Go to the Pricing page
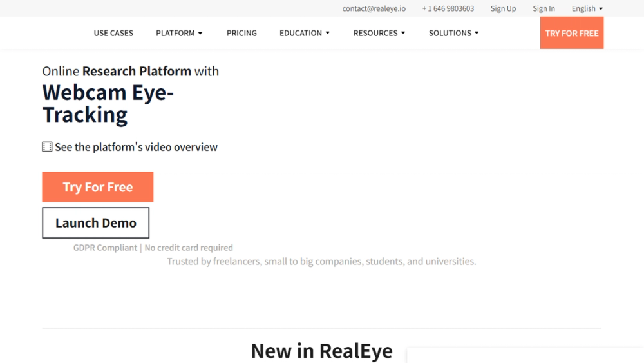 point(241,33)
